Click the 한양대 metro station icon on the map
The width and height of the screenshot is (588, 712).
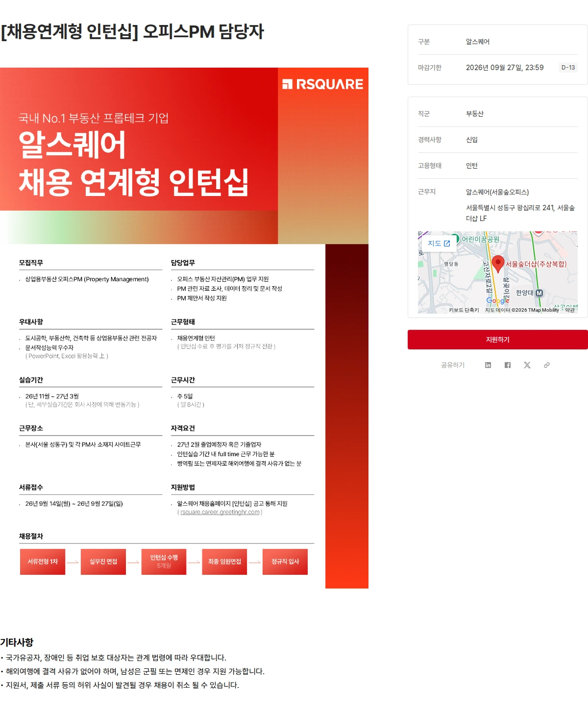point(539,293)
